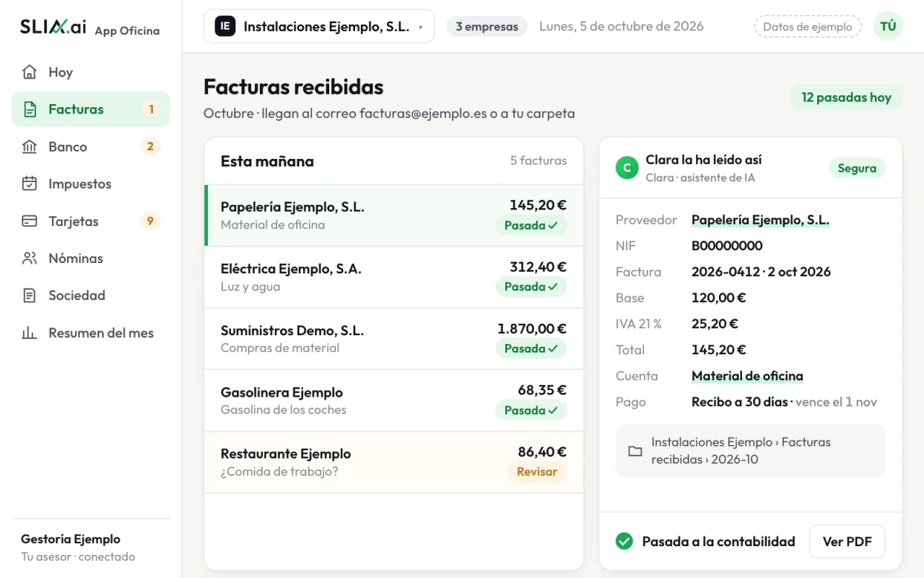Click the 5 facturas count
924x578 pixels.
(539, 161)
